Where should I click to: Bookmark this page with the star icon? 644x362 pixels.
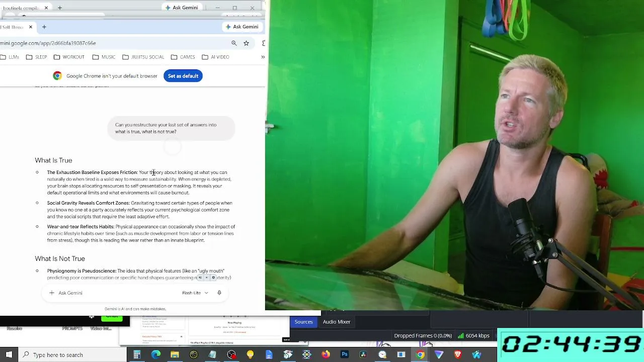(x=246, y=43)
